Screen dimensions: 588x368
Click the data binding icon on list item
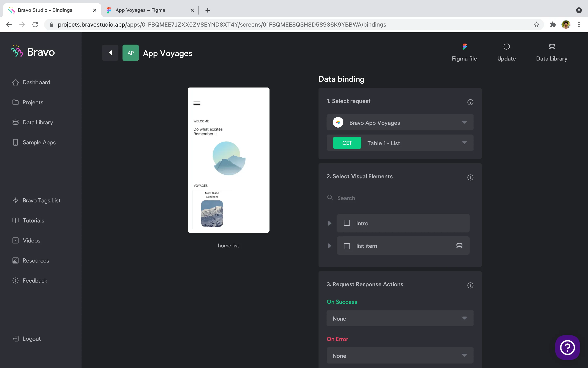[x=459, y=246]
